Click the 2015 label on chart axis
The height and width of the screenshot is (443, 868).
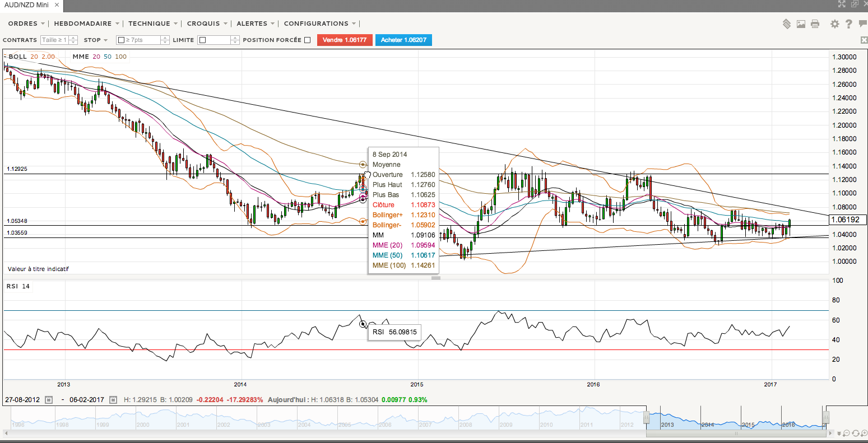pos(417,384)
